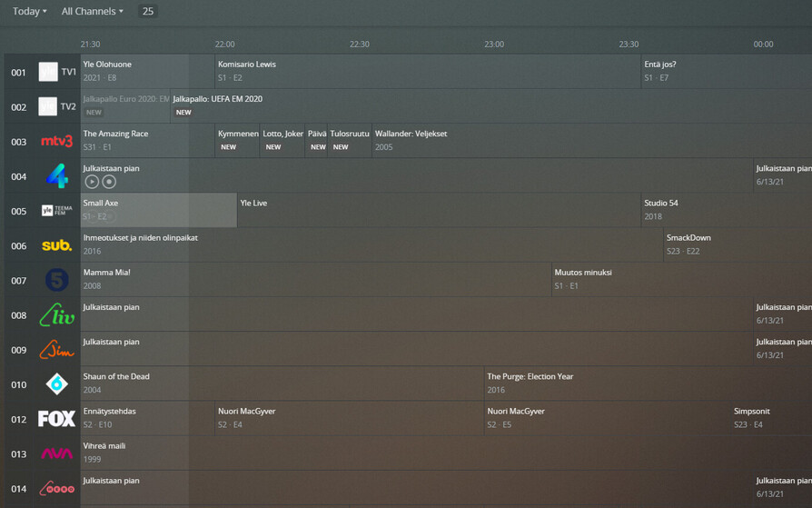Click the AVA channel logo
This screenshot has height=508, width=812.
point(57,453)
